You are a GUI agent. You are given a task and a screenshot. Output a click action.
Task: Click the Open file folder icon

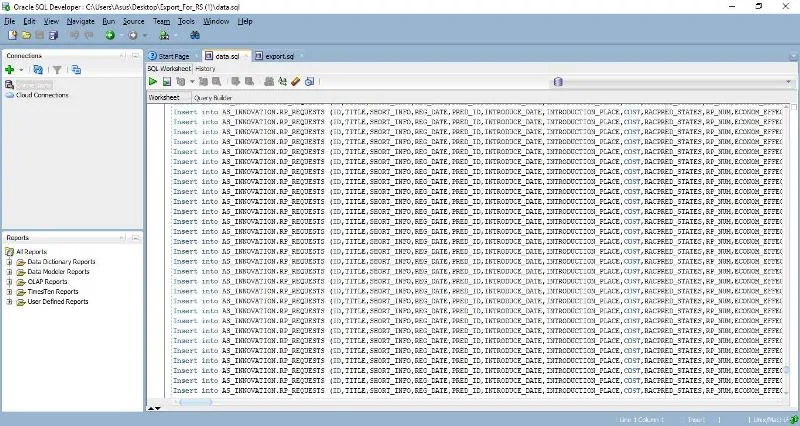tap(26, 35)
